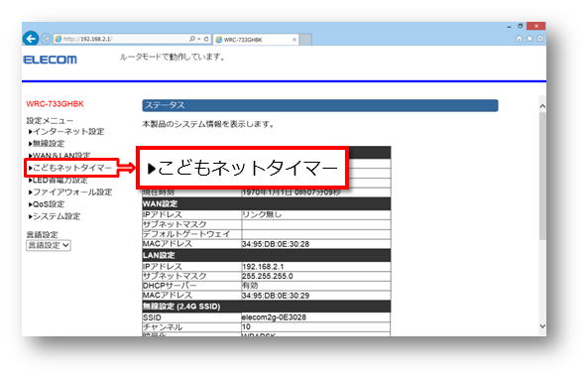Viewport: 588px width, 378px height.
Task: Click the LAN設定 section header
Action: point(267,255)
